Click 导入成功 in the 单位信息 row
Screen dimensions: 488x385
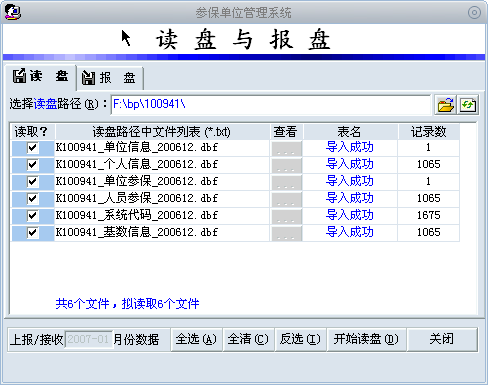coord(350,147)
